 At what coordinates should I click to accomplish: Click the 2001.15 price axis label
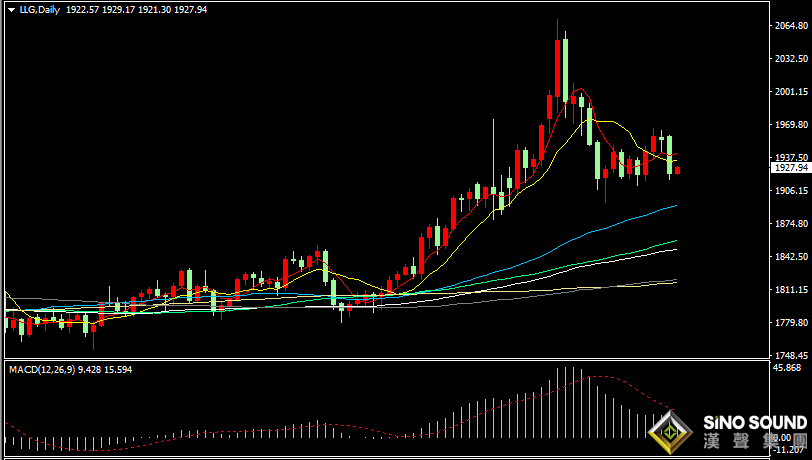point(791,92)
